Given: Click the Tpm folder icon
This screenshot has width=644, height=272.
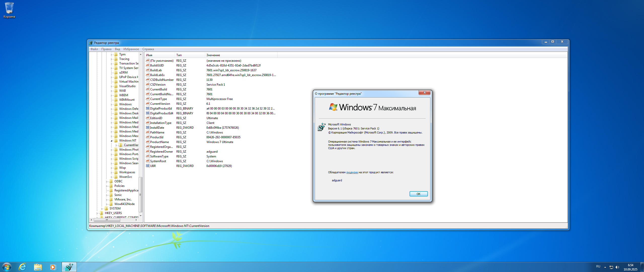Looking at the screenshot, I should [116, 54].
